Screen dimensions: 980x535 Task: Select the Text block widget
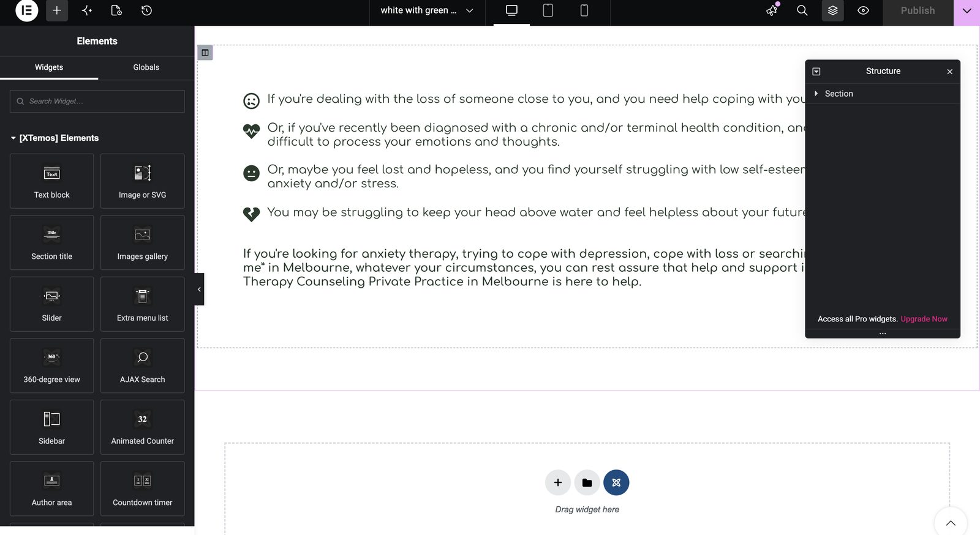51,181
